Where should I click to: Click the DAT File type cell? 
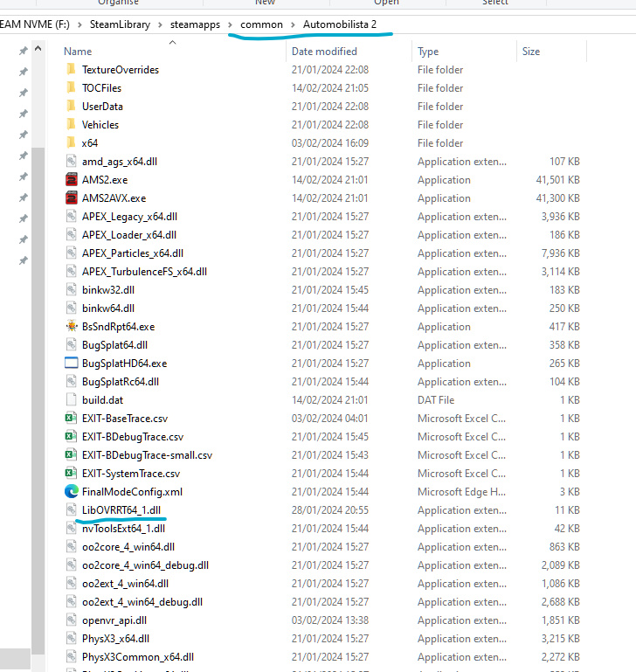(436, 400)
